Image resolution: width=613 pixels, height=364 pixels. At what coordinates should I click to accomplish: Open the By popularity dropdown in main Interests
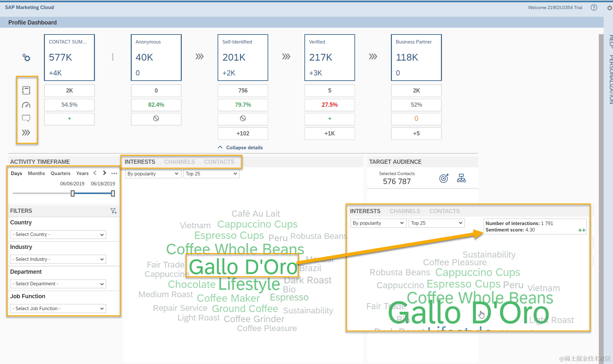coord(153,174)
